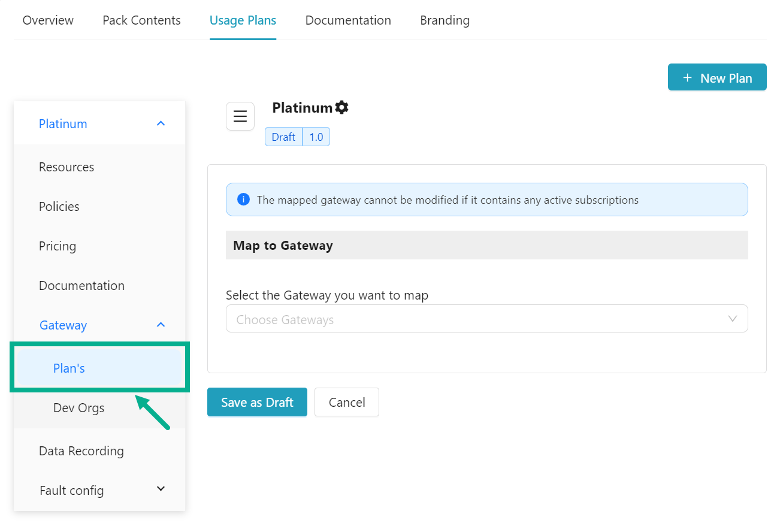Open the Choose Gateways selection field

[x=419, y=319]
